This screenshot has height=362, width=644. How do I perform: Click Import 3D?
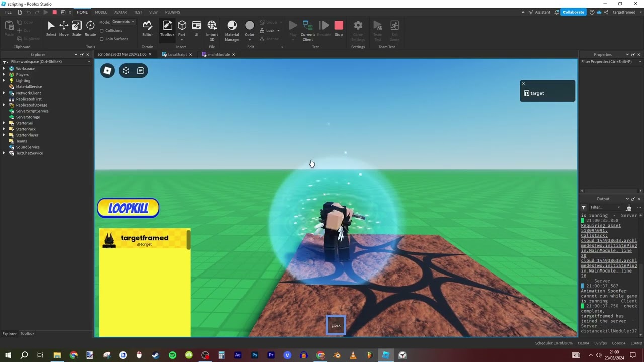[x=212, y=30]
